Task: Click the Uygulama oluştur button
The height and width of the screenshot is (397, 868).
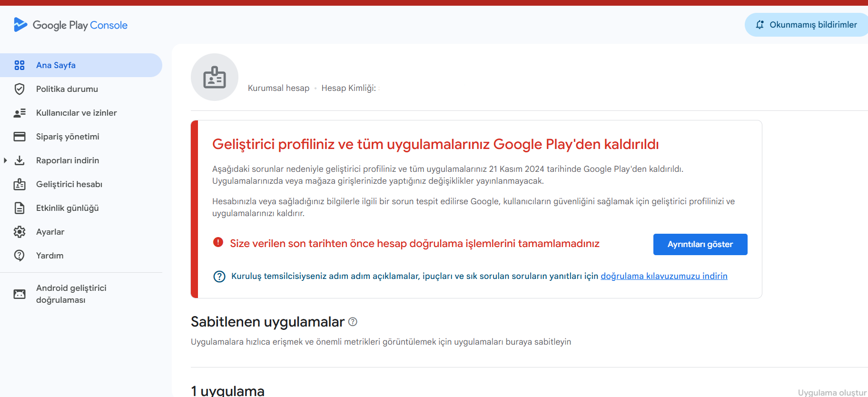Action: click(x=832, y=392)
